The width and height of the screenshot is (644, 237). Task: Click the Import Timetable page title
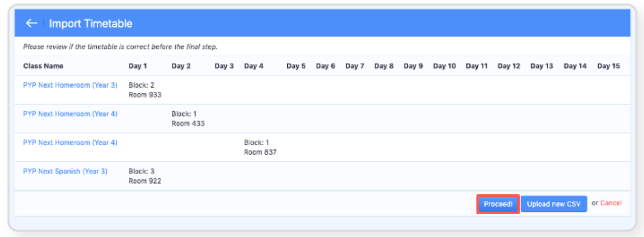click(x=91, y=23)
